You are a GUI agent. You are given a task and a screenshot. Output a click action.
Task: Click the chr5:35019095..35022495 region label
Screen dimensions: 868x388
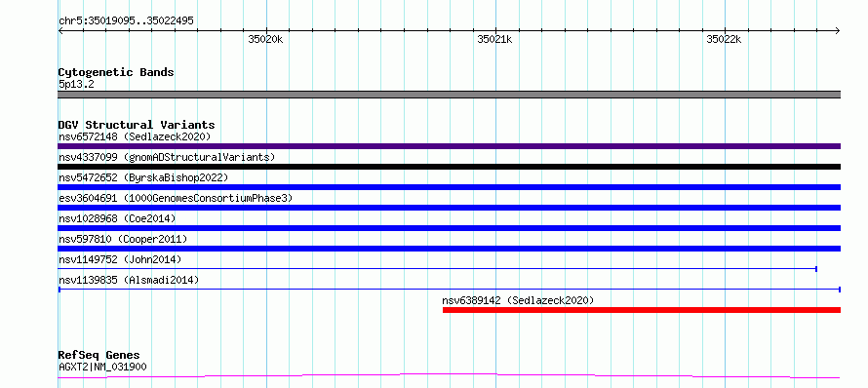click(126, 20)
